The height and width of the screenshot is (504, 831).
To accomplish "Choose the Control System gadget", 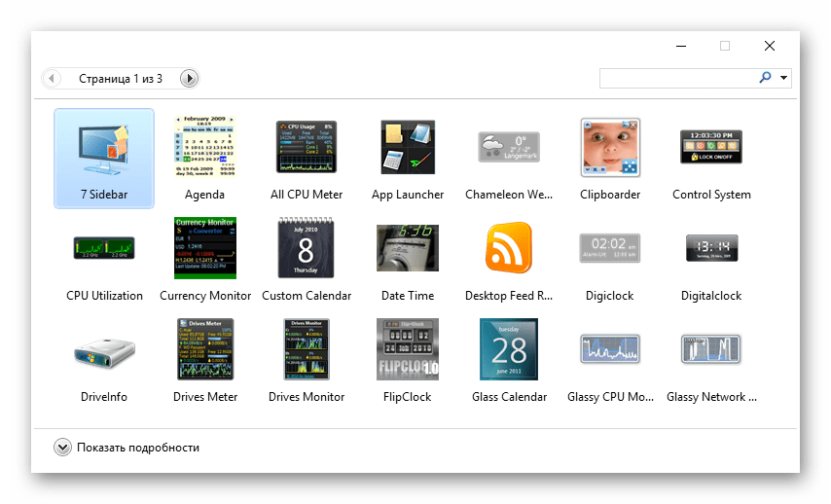I will [x=711, y=148].
